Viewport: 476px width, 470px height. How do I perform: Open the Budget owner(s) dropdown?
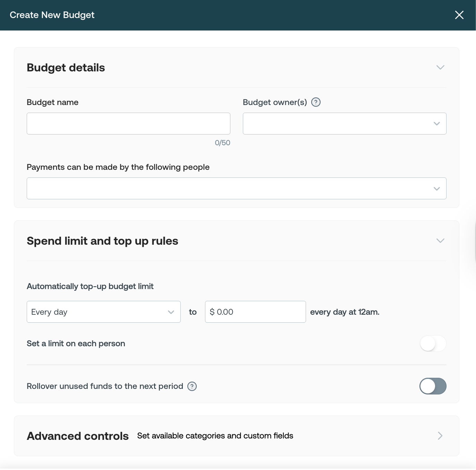(x=344, y=123)
